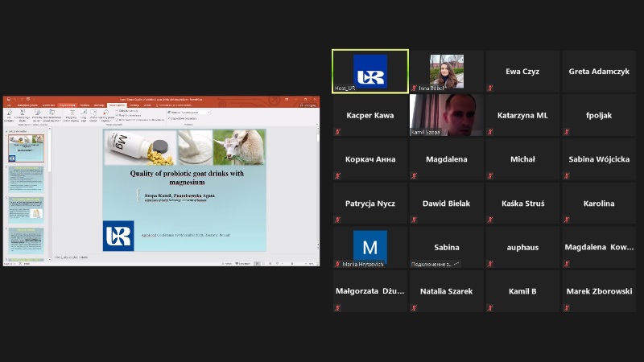Click the notes area below the slide
Image resolution: width=644 pixels, height=362 pixels.
(x=185, y=257)
